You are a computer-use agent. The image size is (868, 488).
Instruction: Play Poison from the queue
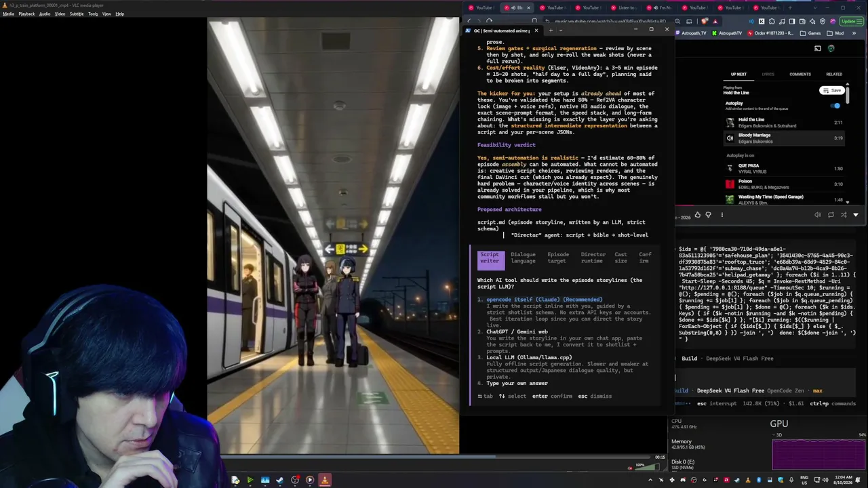tap(785, 184)
